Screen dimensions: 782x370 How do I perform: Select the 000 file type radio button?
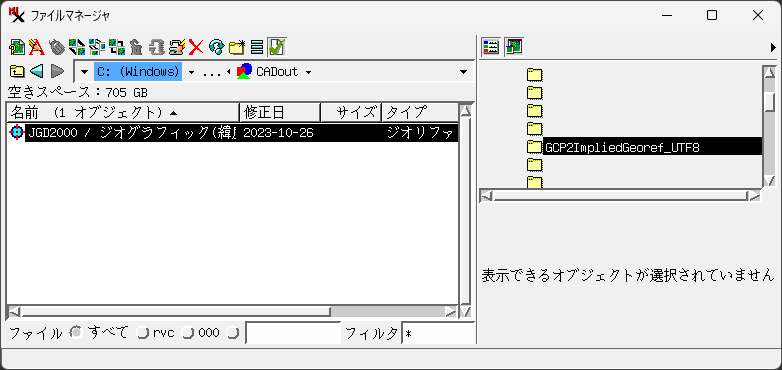tap(188, 333)
